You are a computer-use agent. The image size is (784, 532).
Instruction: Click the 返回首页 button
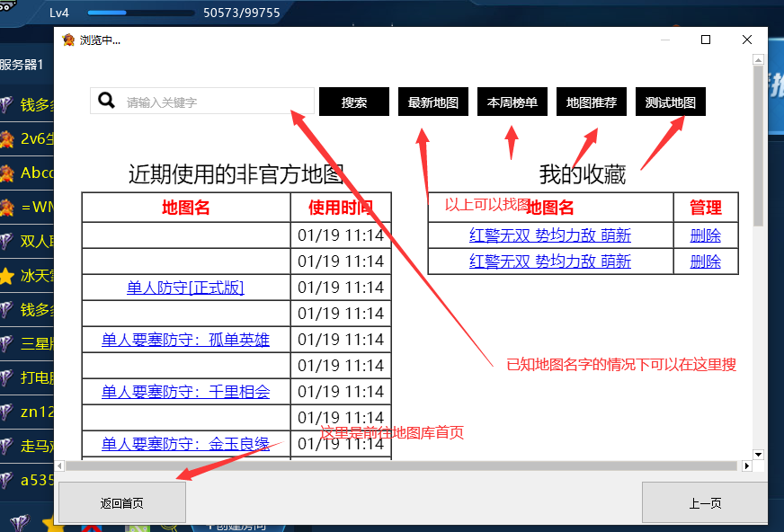122,502
